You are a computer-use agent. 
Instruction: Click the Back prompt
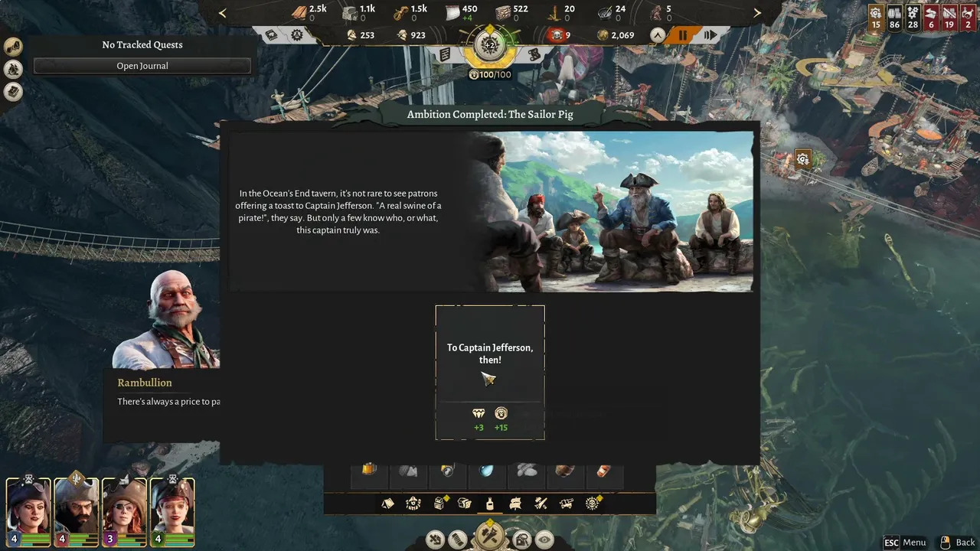pos(957,542)
